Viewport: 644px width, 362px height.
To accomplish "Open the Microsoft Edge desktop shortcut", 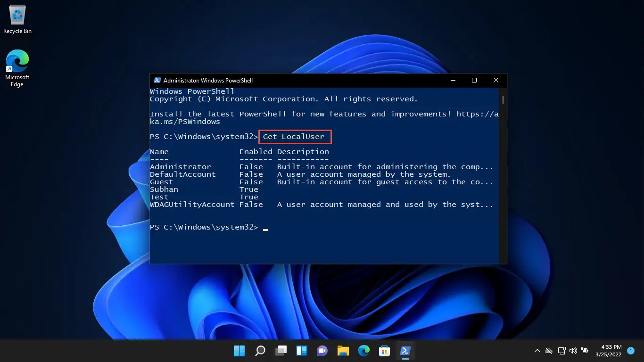I will point(17,68).
